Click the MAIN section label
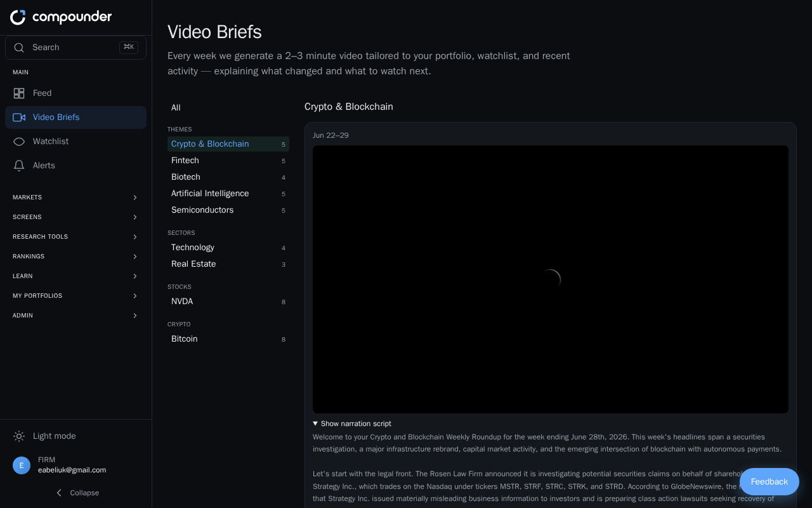812x508 pixels. coord(20,72)
